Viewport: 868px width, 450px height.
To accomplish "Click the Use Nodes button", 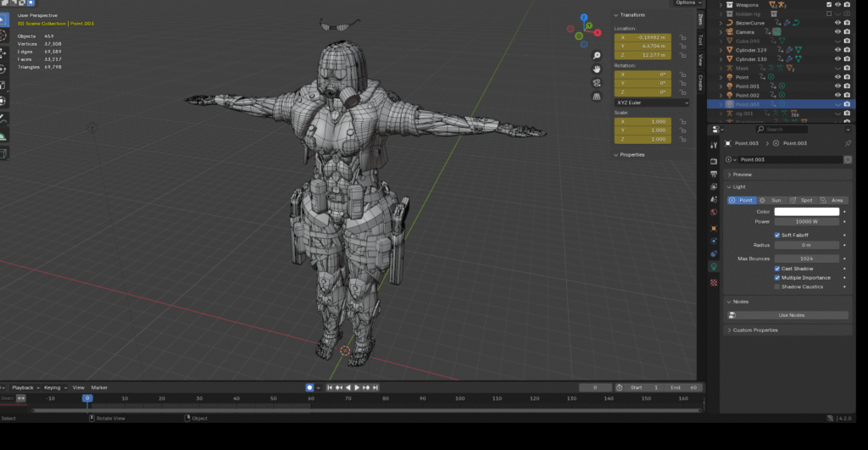I will [x=791, y=315].
